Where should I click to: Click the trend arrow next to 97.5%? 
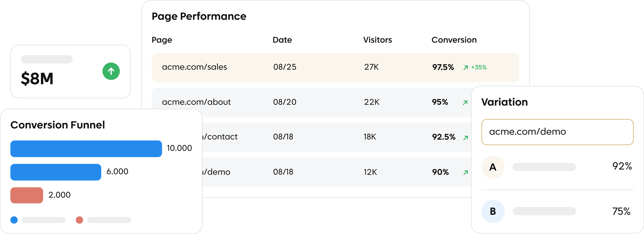pos(466,68)
